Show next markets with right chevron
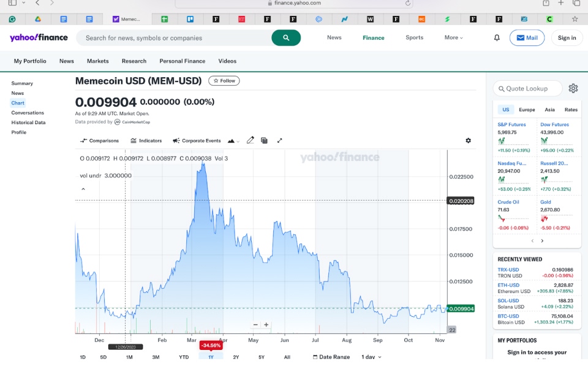This screenshot has width=588, height=375. click(x=542, y=241)
